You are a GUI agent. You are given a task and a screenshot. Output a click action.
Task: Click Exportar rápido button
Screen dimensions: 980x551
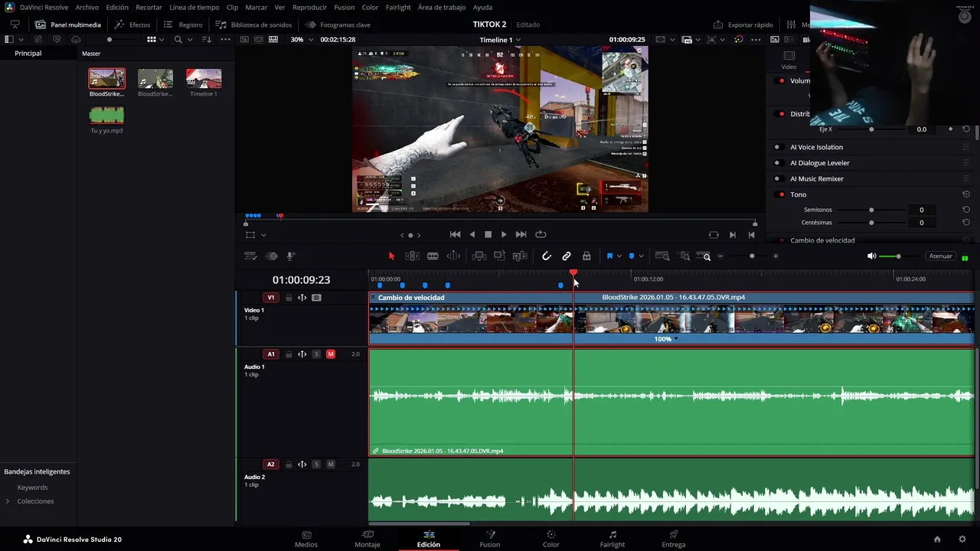point(743,24)
